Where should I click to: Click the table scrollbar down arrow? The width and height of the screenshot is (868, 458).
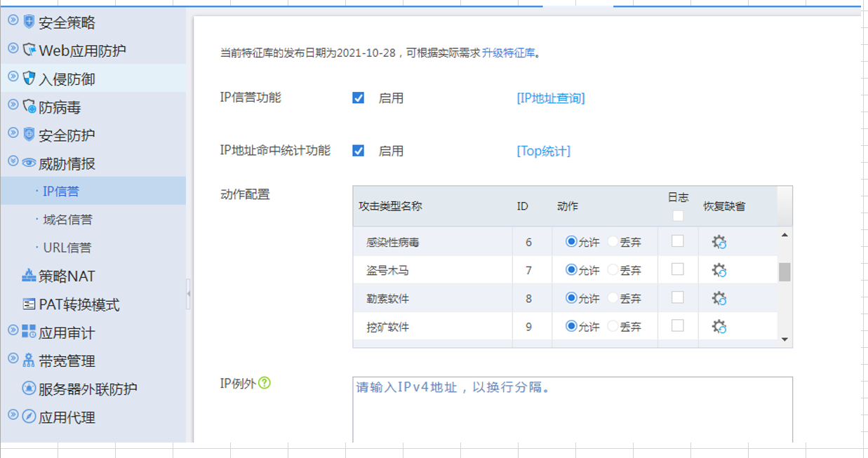click(x=784, y=339)
